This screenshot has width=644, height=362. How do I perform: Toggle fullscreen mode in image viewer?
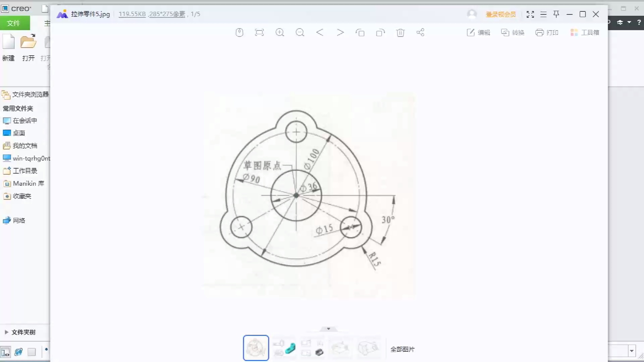point(530,14)
